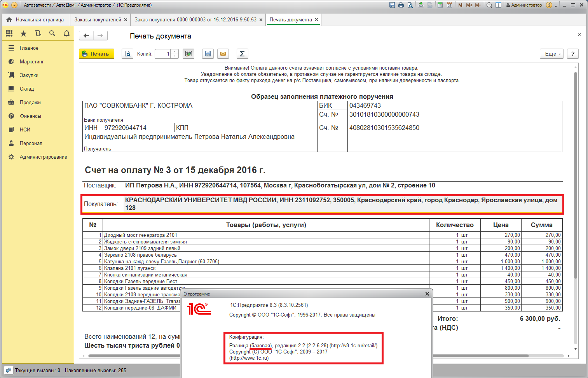The height and width of the screenshot is (378, 588).
Task: Click the Копий number field
Action: tap(162, 54)
